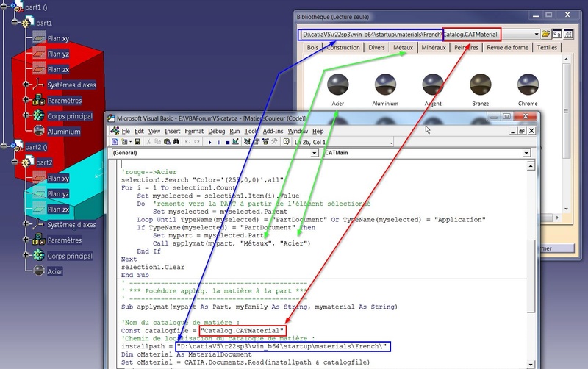
Task: Select Plan xy under part1
Action: click(58, 39)
